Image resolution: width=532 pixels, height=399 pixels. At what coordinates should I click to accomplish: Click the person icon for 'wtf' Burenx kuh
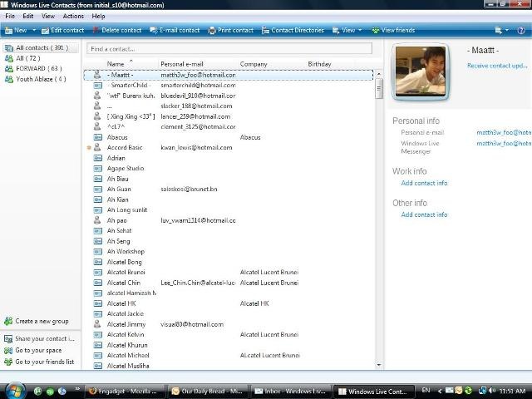pyautogui.click(x=97, y=96)
